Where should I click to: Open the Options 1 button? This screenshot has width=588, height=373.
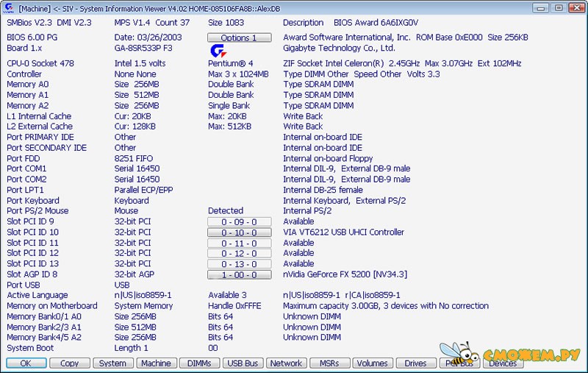[240, 38]
